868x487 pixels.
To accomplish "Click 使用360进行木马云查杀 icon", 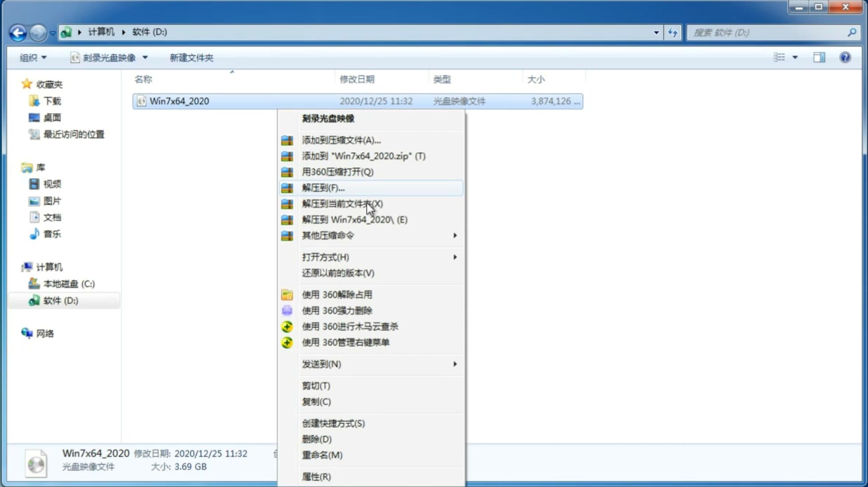I will (x=286, y=326).
